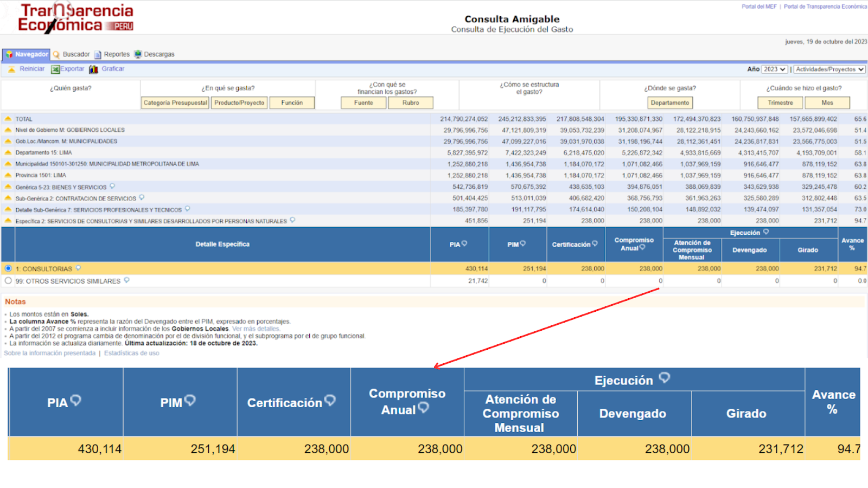Collapse the Detalle Sub-Genérica 7 row arrow
The height and width of the screenshot is (488, 868).
8,210
